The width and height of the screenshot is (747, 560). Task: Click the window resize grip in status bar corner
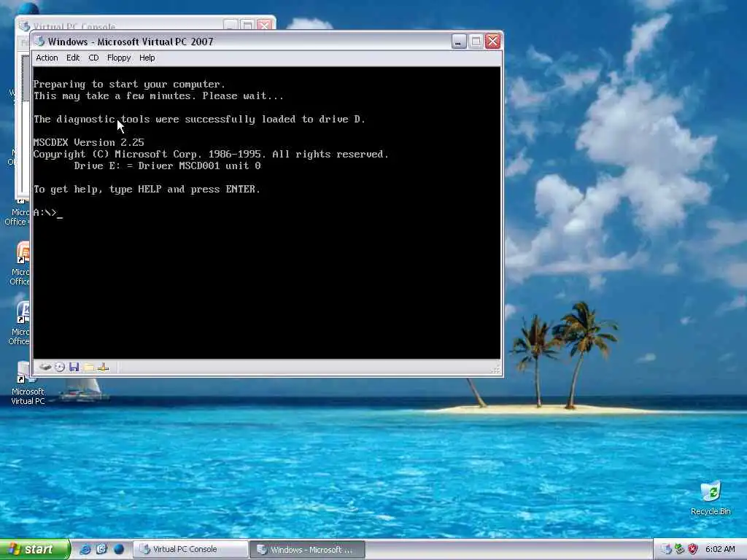pos(496,370)
